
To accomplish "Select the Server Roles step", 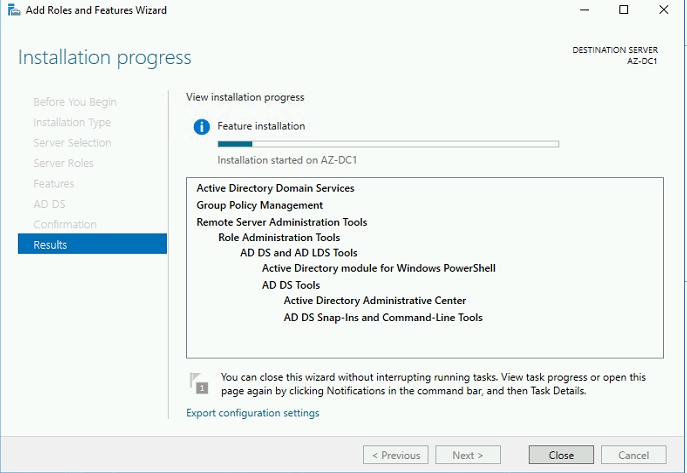I will click(64, 163).
